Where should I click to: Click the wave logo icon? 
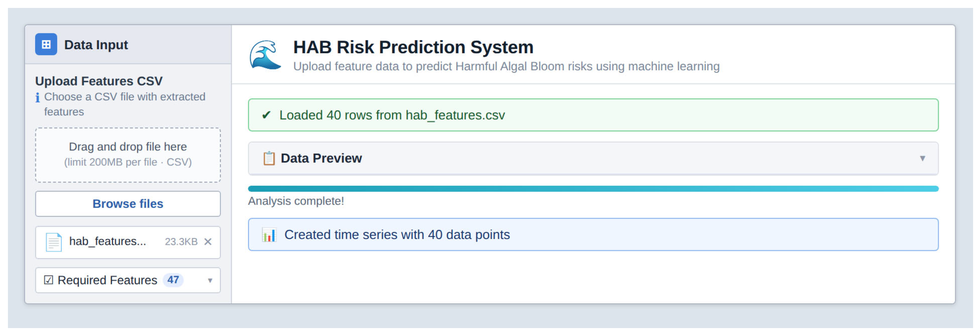265,55
